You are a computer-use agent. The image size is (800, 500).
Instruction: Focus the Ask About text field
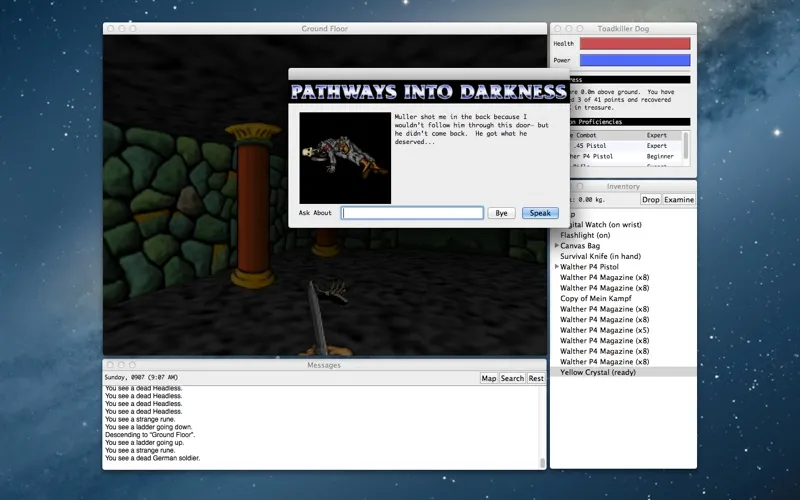[x=412, y=213]
